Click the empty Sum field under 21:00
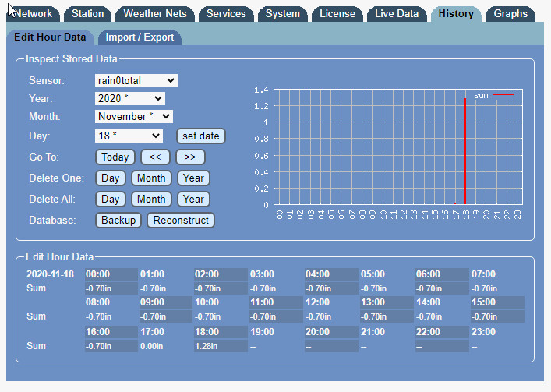Viewport: 551px width, 392px height. (387, 346)
